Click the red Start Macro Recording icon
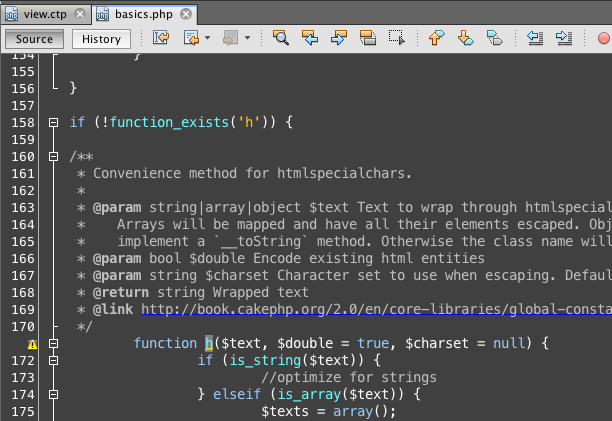 (x=604, y=38)
